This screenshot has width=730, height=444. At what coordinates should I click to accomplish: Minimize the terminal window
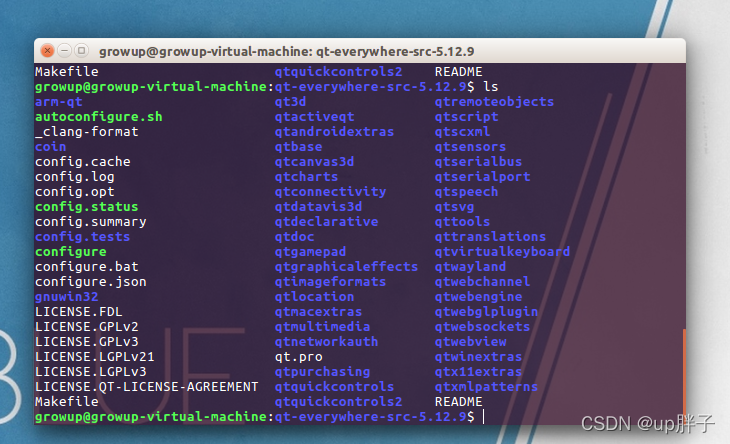[x=64, y=50]
